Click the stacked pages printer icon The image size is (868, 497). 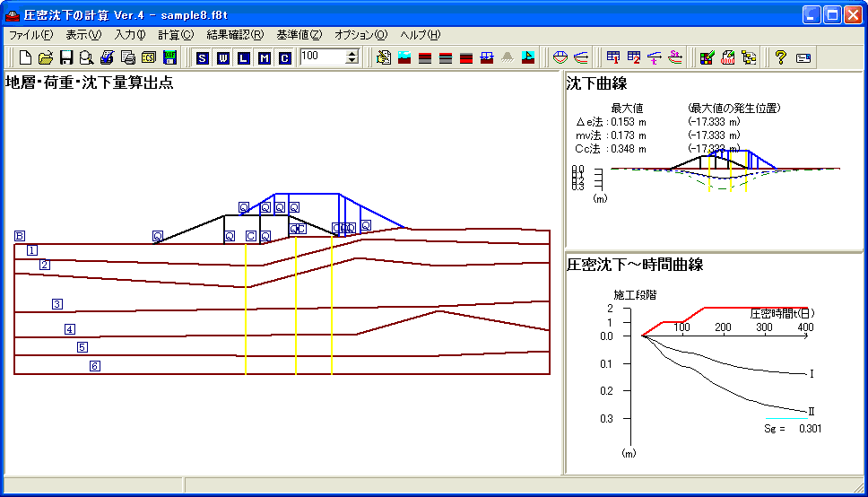click(x=128, y=57)
